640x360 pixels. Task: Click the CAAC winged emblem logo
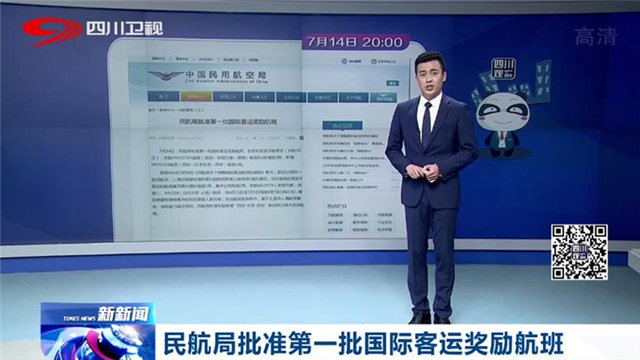[165, 76]
